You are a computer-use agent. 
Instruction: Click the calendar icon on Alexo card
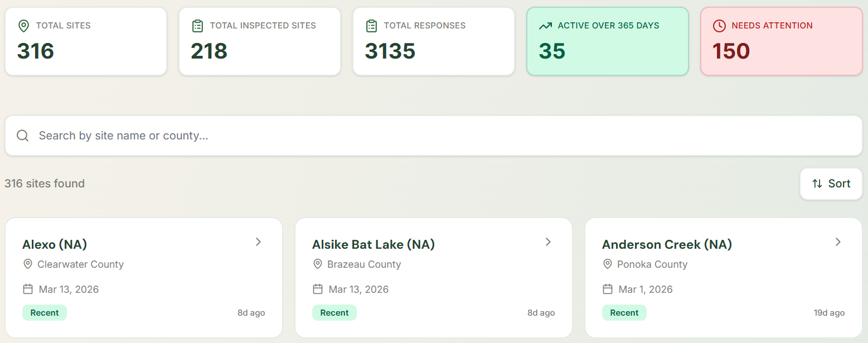28,289
